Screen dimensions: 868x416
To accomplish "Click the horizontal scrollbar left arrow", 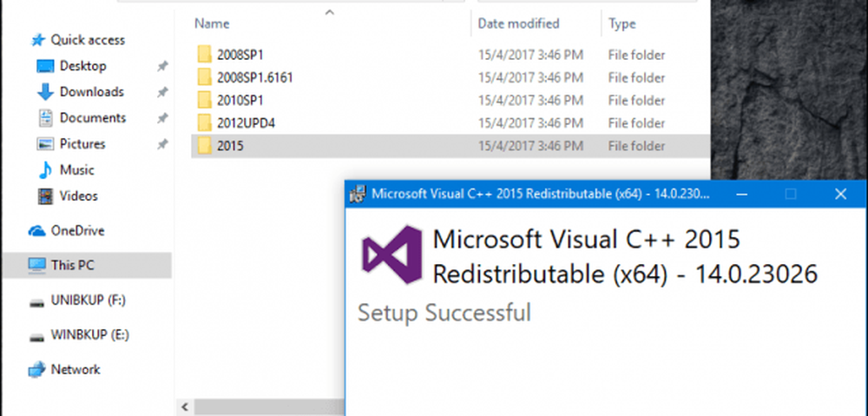I will 183,406.
